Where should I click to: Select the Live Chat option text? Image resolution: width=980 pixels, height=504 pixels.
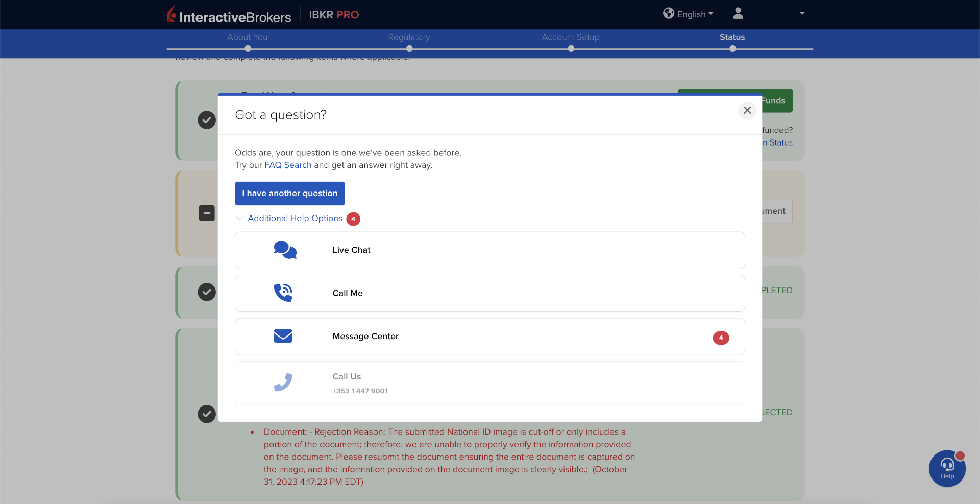click(351, 250)
